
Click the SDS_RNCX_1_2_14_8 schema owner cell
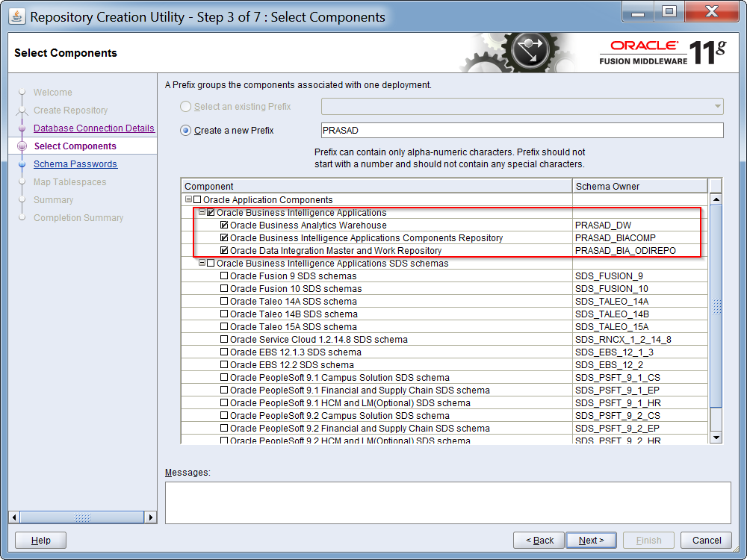640,339
